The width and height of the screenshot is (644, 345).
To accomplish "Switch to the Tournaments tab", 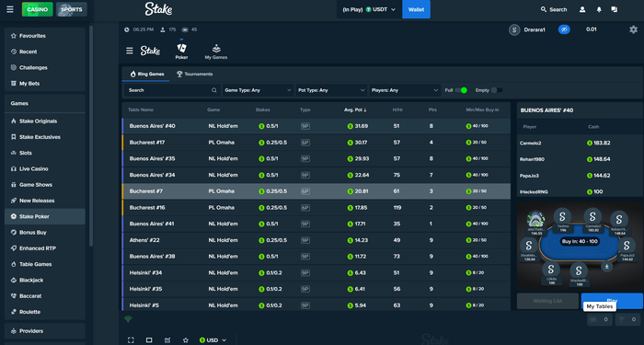I will pos(195,75).
